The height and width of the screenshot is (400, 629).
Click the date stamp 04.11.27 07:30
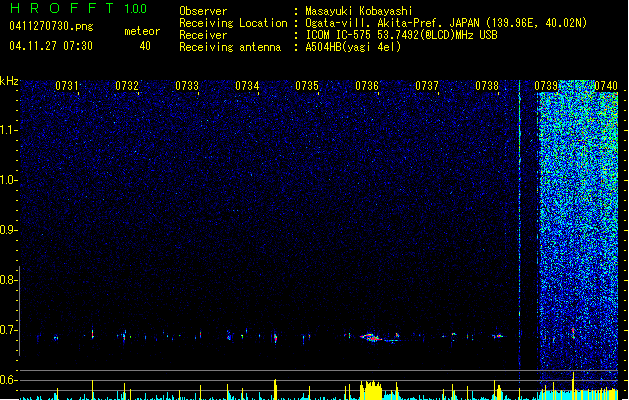coord(51,46)
